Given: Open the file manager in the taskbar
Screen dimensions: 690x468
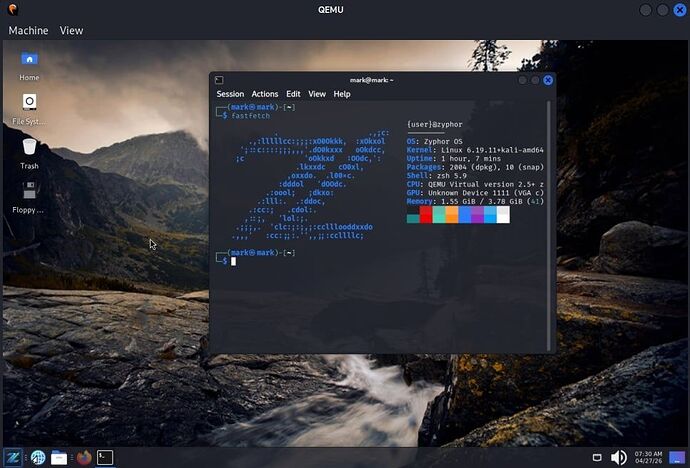Looking at the screenshot, I should (x=59, y=458).
